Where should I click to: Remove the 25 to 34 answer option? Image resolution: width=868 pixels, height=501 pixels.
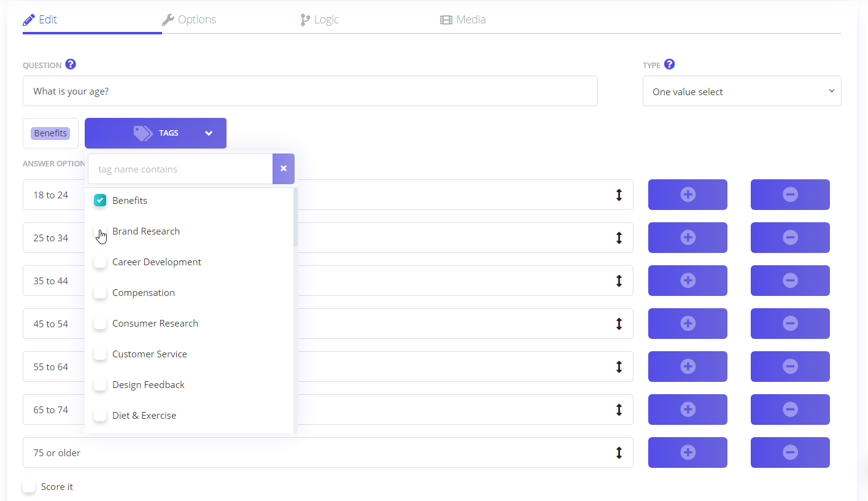790,238
